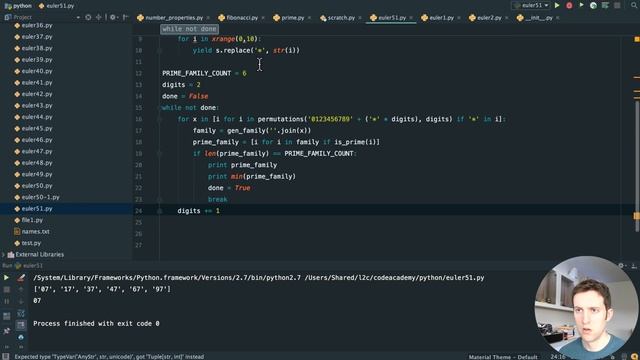Click the Run panel edit configuration icon
This screenshot has height=360, width=640.
click(x=21, y=278)
